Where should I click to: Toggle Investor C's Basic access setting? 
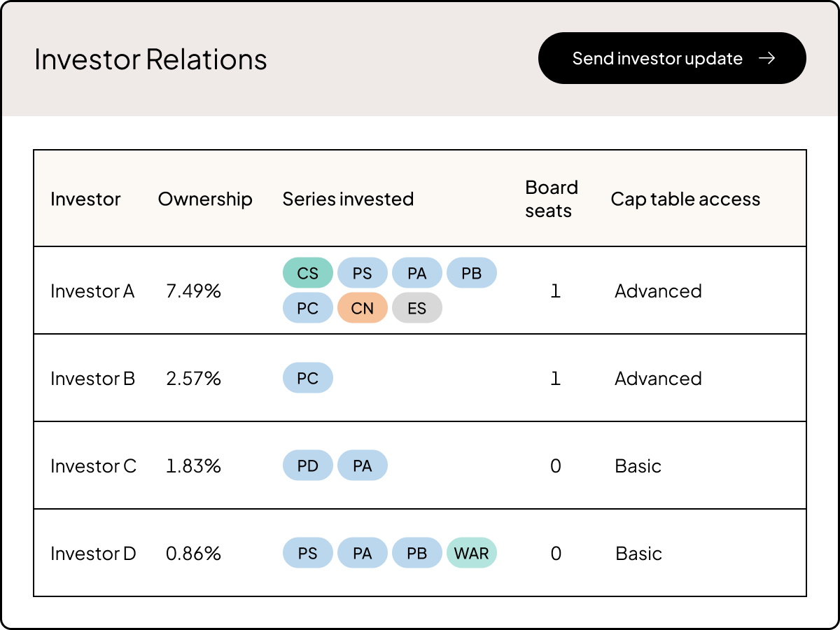click(638, 465)
